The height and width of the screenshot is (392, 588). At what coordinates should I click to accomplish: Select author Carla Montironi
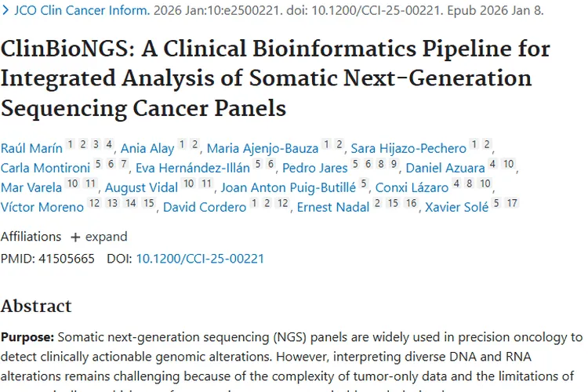45,168
